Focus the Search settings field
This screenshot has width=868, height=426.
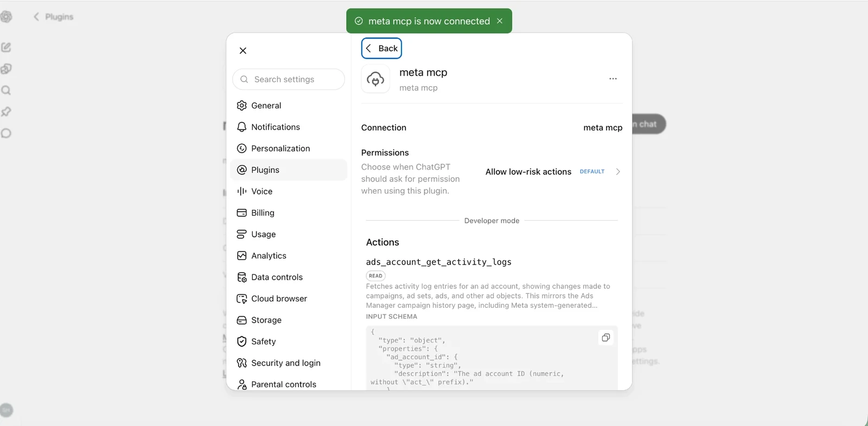(289, 79)
